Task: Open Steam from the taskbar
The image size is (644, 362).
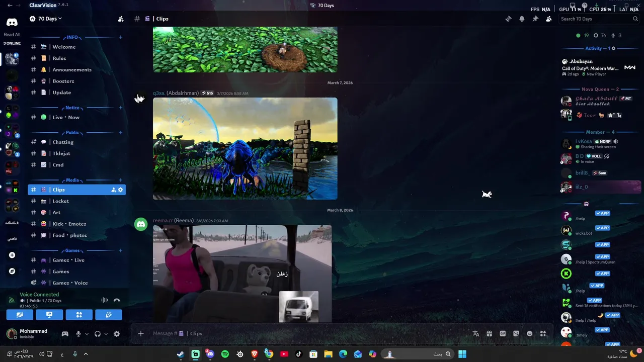Action: coord(180,354)
